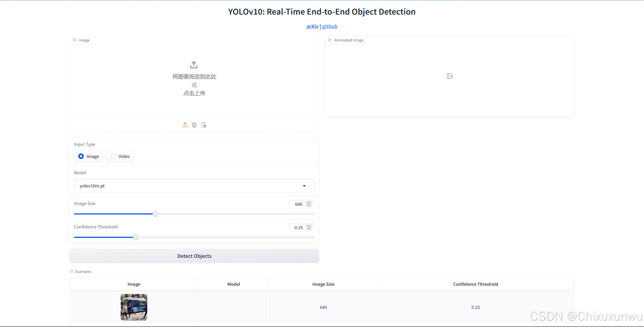The width and height of the screenshot is (644, 327).
Task: Click the paste from clipboard icon
Action: 204,125
